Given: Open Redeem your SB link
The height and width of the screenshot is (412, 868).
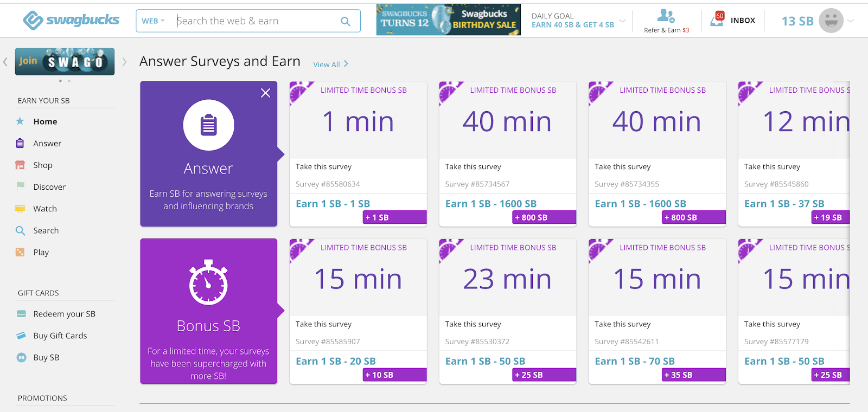Looking at the screenshot, I should click(64, 314).
